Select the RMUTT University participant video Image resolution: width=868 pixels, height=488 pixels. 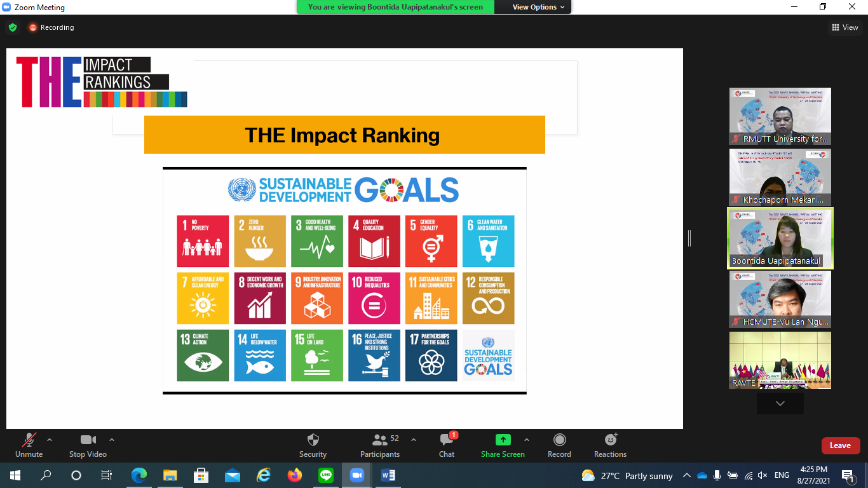[x=780, y=116]
